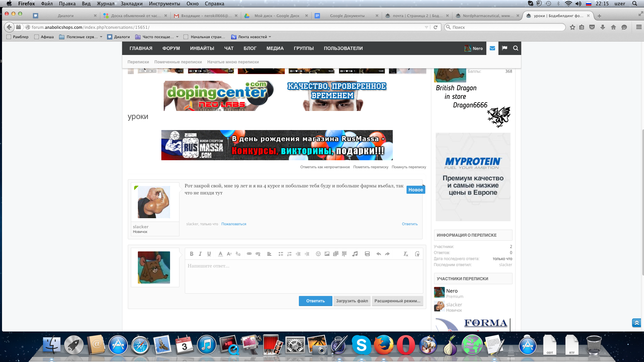Click the undo arrow in editor
The width and height of the screenshot is (644, 362).
(379, 254)
